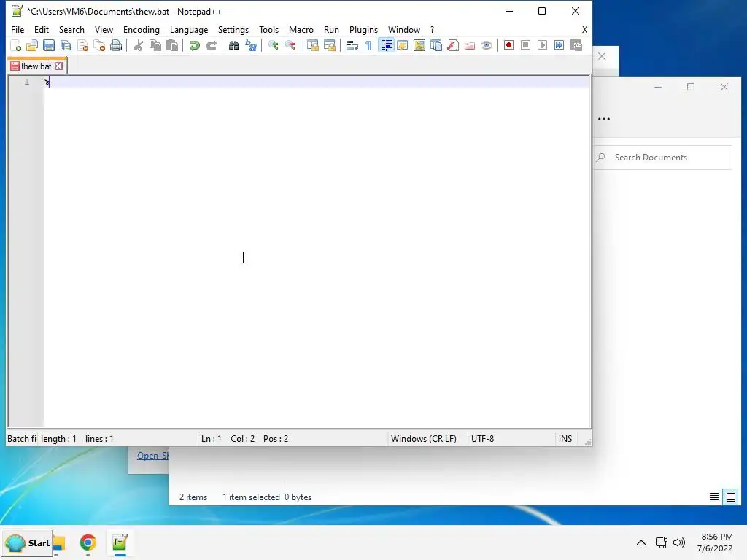This screenshot has width=747, height=560.
Task: Open the File menu
Action: pyautogui.click(x=18, y=29)
